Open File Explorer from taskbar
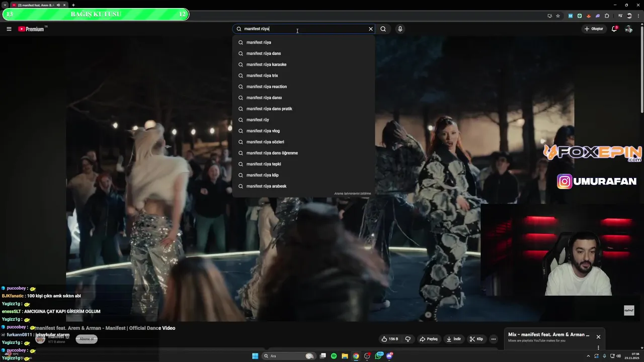This screenshot has height=362, width=644. [x=345, y=356]
